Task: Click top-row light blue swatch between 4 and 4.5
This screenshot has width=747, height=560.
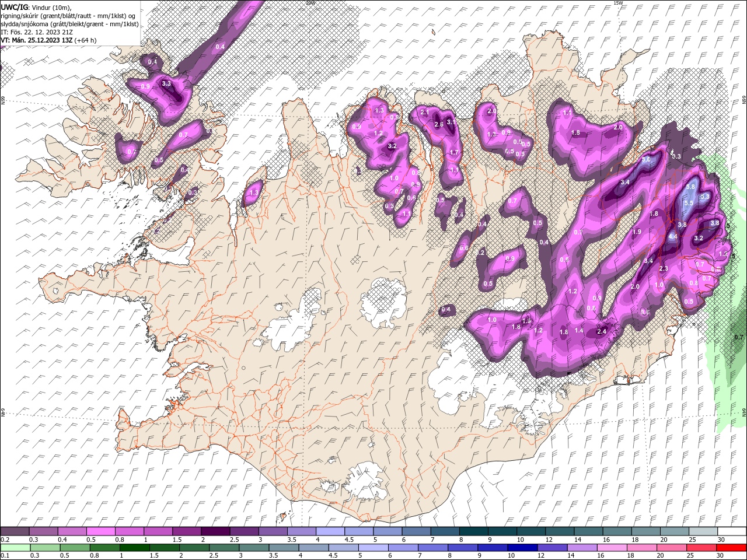Action: (330, 531)
